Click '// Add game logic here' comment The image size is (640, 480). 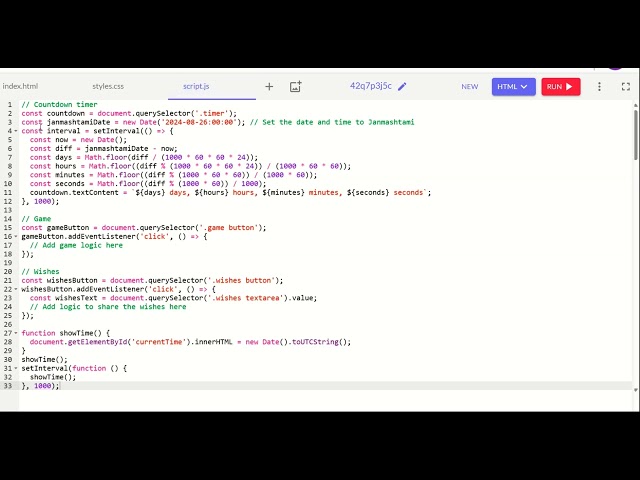click(76, 245)
